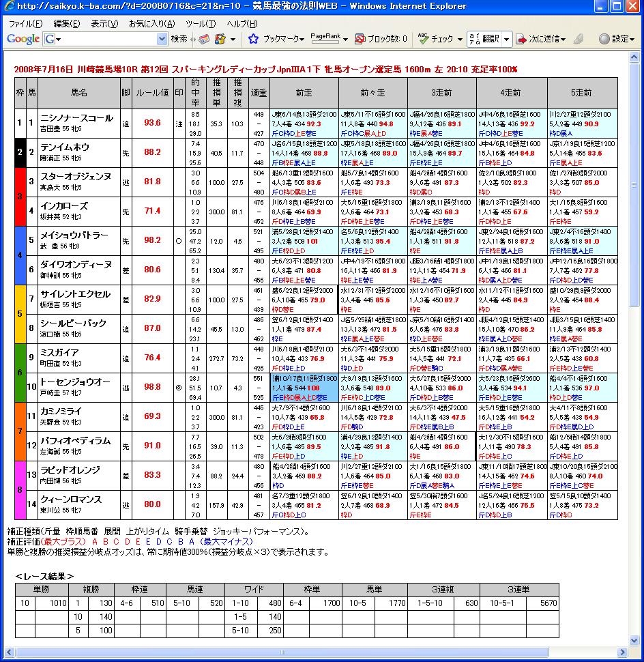
Task: Click the 前走 column header
Action: point(304,93)
